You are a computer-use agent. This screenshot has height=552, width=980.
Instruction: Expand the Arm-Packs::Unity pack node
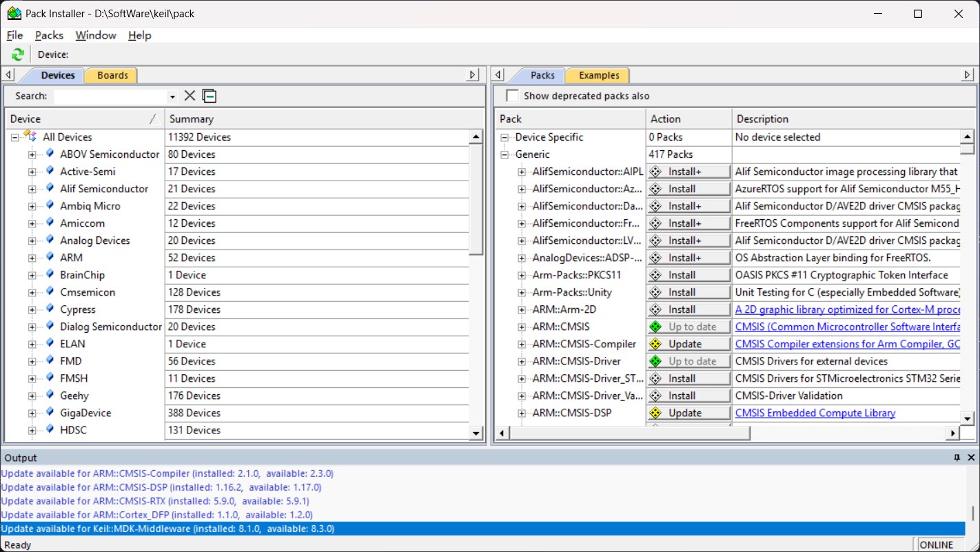pyautogui.click(x=522, y=292)
